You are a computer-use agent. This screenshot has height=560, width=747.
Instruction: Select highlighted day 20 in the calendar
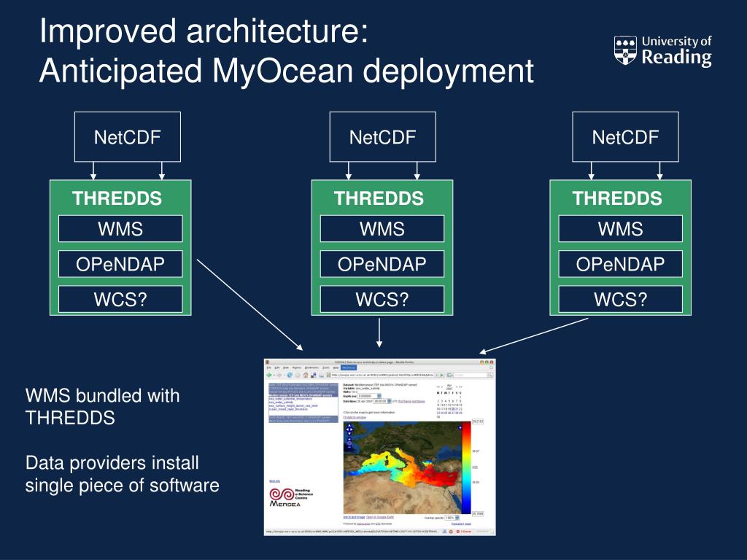453,409
